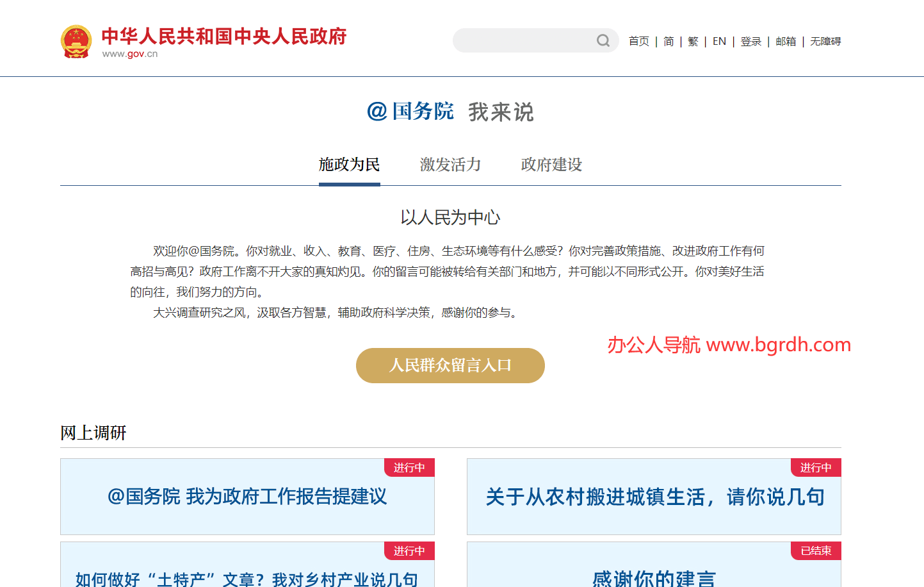The image size is (924, 587).
Task: Click the @国务院 我来说 page heading
Action: click(x=450, y=112)
